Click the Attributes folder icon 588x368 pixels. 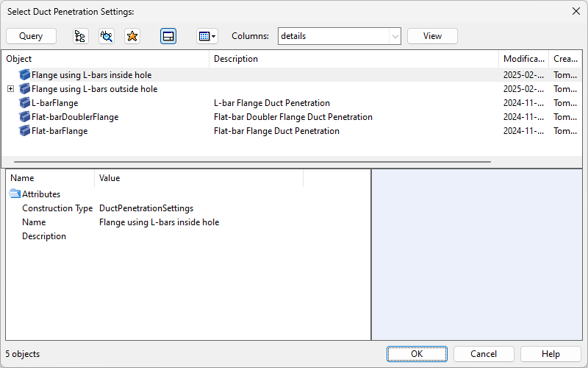click(15, 194)
